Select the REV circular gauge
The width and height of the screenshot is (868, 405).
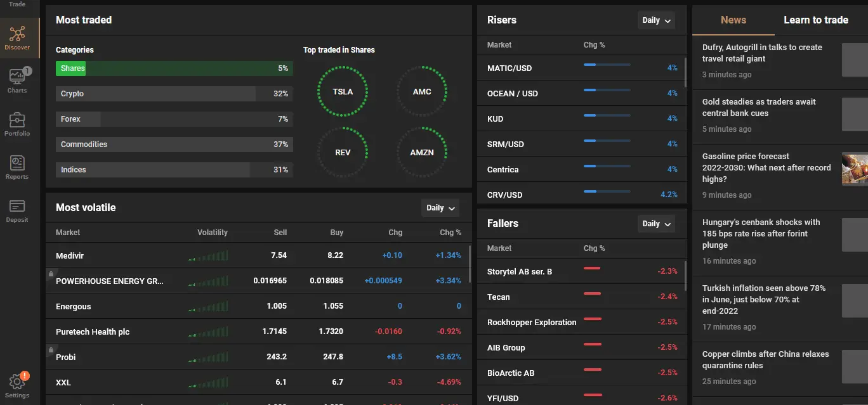(x=343, y=153)
